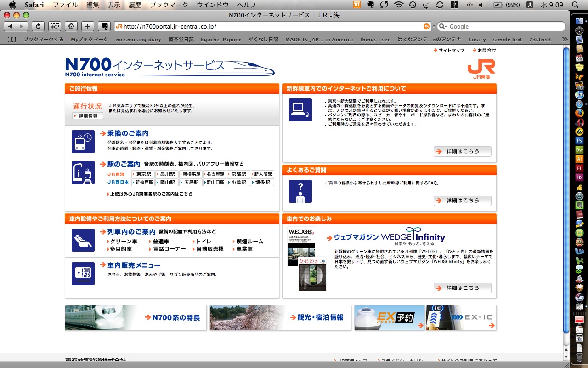Open the 履歴 menu
The width and height of the screenshot is (588, 368).
click(135, 5)
